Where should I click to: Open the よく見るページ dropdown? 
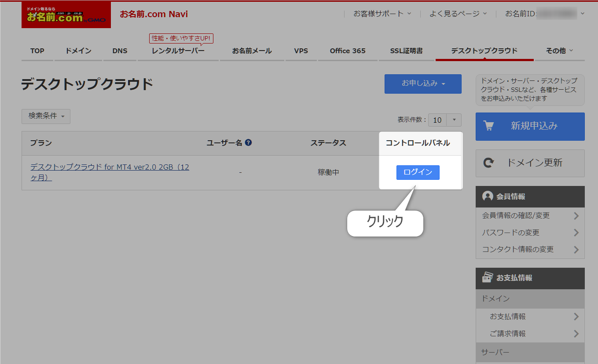pos(459,14)
